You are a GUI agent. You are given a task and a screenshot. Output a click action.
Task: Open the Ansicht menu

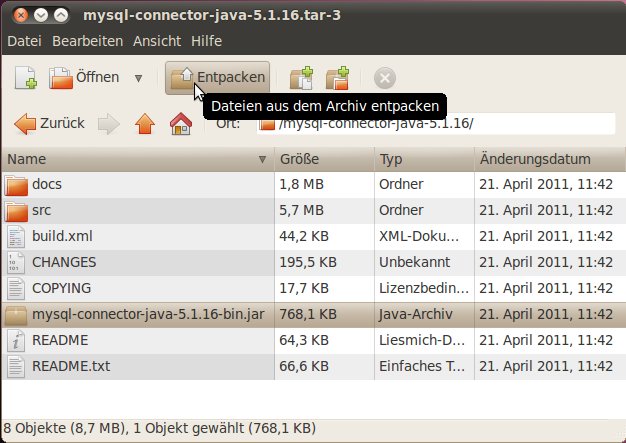pos(156,41)
